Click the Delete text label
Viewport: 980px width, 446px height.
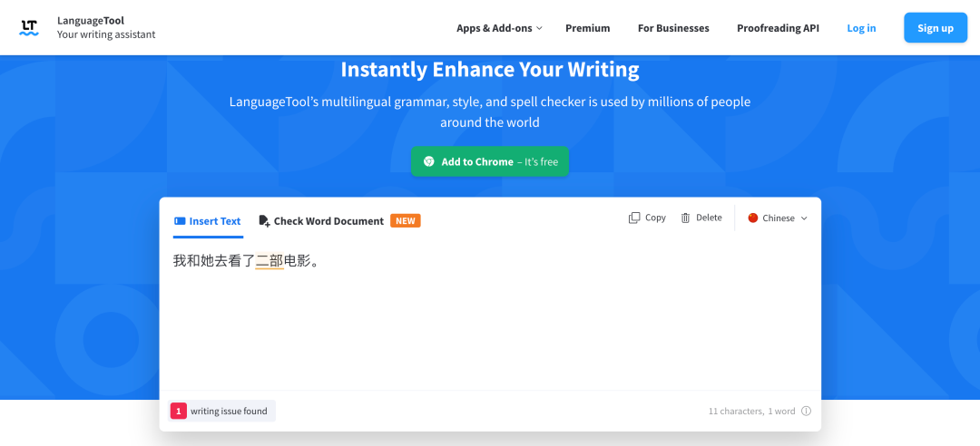[x=709, y=218]
